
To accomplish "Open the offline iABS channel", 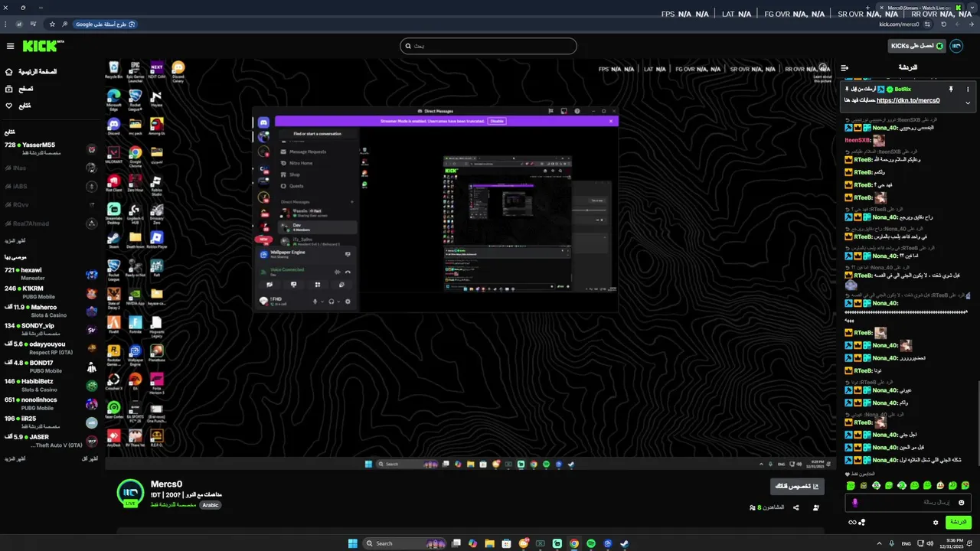I will coord(51,186).
